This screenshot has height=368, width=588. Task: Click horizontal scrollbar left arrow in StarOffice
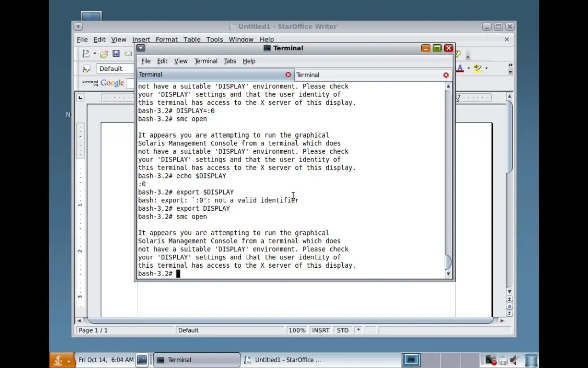click(x=79, y=320)
